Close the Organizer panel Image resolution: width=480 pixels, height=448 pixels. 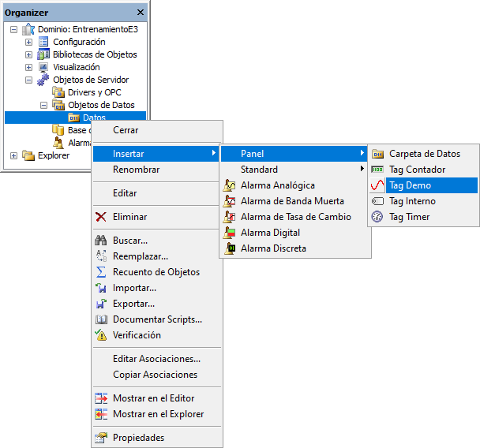coord(141,13)
